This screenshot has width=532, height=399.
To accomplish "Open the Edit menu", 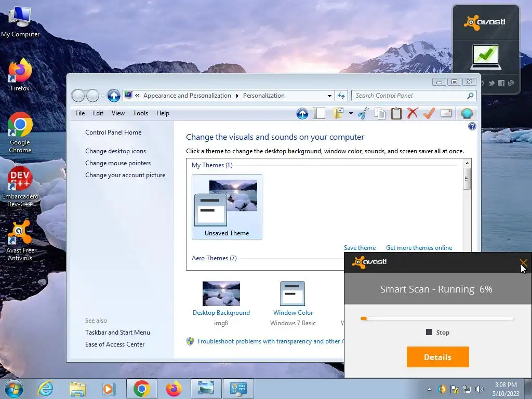I will 98,113.
